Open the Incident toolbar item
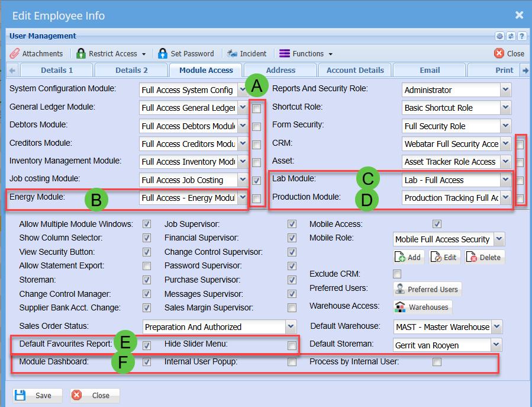 233,53
